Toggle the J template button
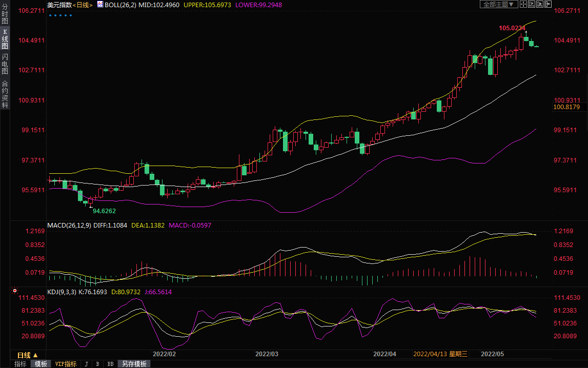 pos(86,364)
